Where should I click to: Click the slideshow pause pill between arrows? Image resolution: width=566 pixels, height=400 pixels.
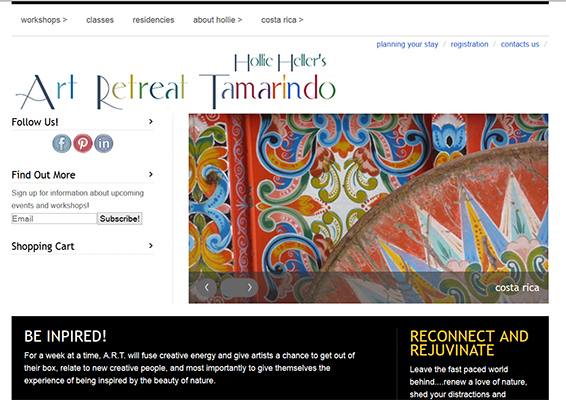click(231, 287)
